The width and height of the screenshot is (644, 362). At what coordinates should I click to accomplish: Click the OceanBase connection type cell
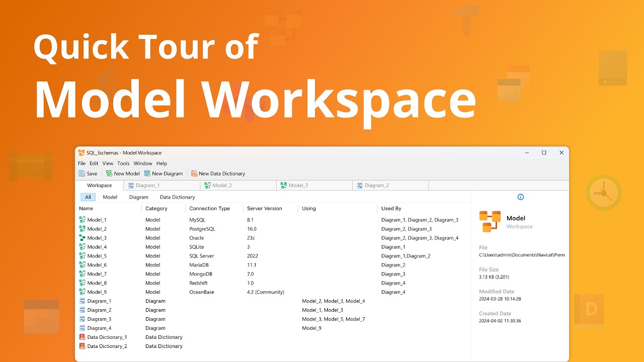click(202, 292)
